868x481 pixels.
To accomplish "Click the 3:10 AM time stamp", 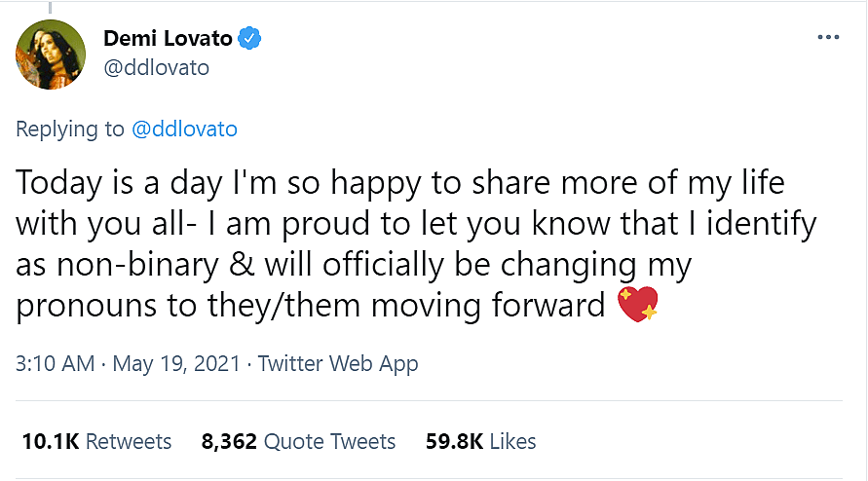I will 55,364.
